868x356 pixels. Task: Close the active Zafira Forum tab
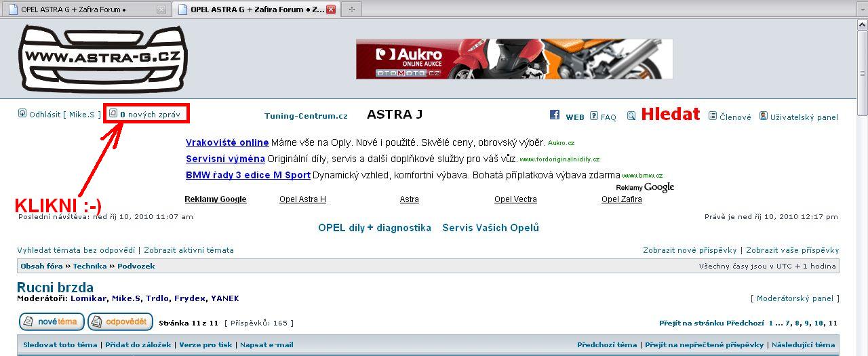[x=331, y=9]
